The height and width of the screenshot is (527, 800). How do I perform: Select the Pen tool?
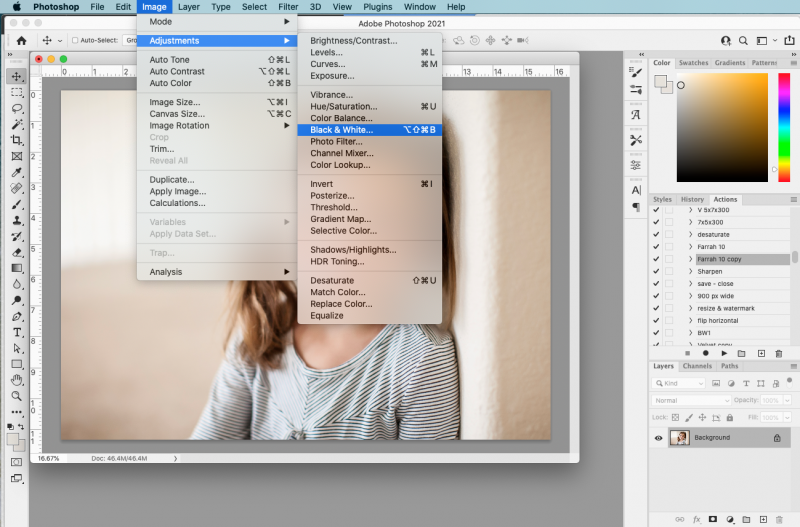click(x=17, y=316)
